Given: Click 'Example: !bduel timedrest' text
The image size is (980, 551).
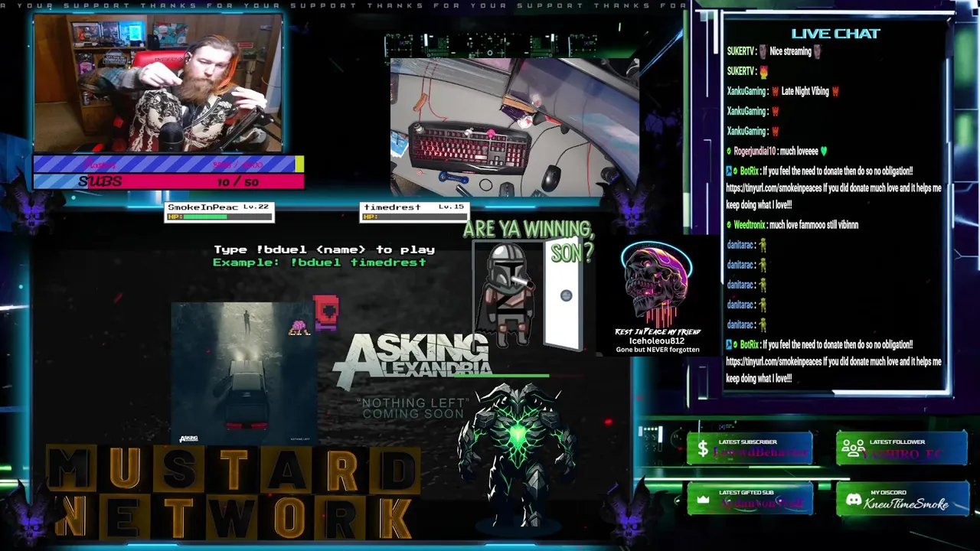Looking at the screenshot, I should click(x=319, y=262).
